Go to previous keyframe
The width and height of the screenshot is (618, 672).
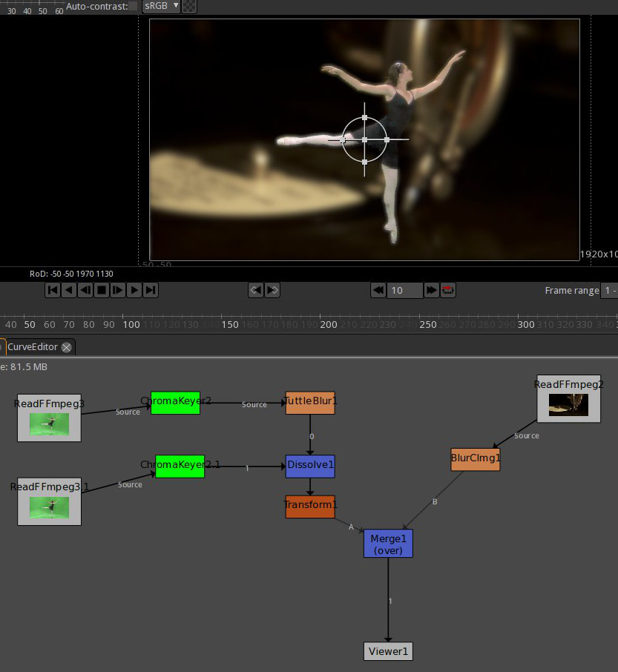point(255,290)
